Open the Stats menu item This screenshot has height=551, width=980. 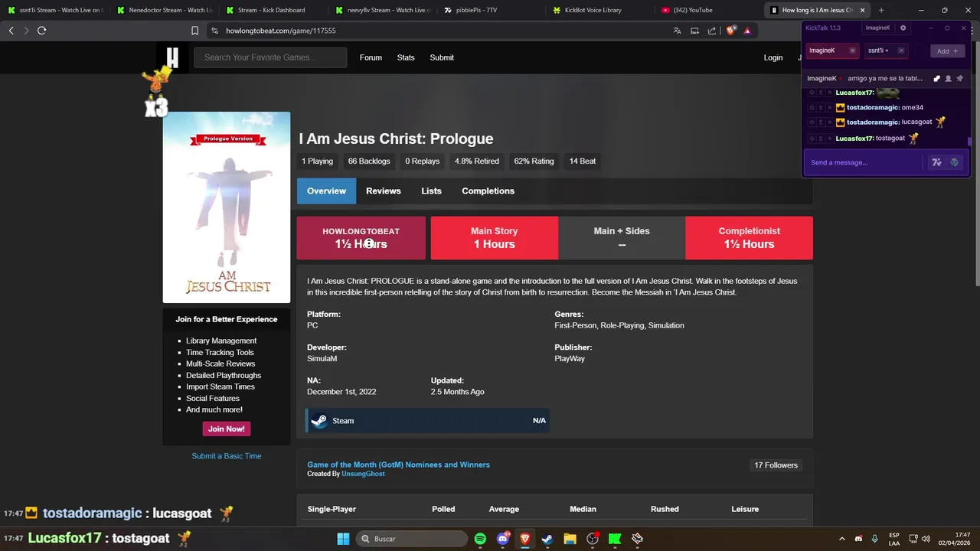(406, 57)
